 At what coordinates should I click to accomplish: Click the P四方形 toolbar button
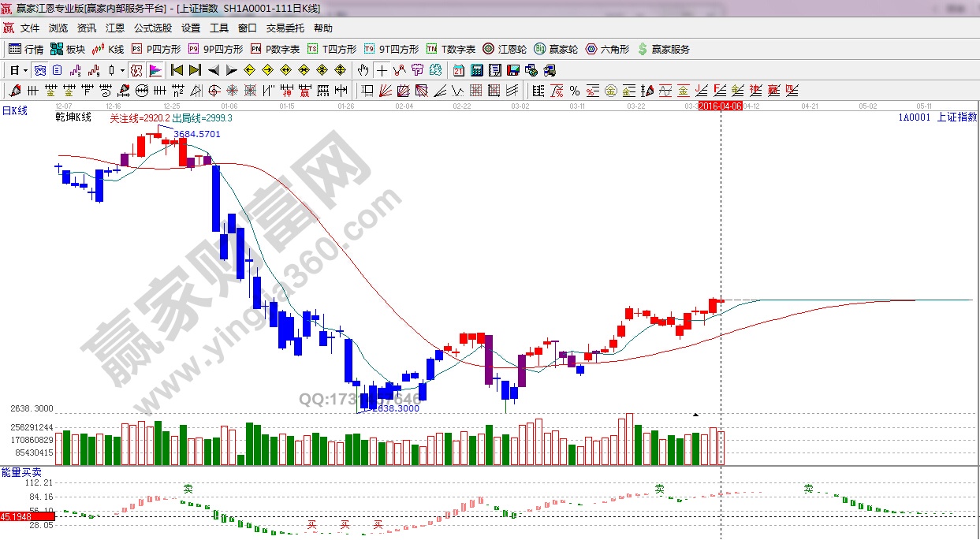(x=156, y=49)
